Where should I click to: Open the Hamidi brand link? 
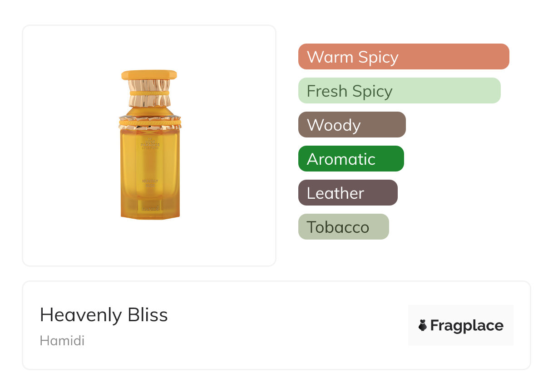[62, 341]
